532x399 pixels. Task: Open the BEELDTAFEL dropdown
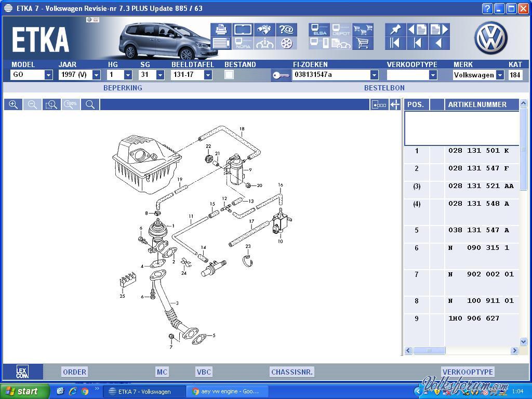pos(208,75)
